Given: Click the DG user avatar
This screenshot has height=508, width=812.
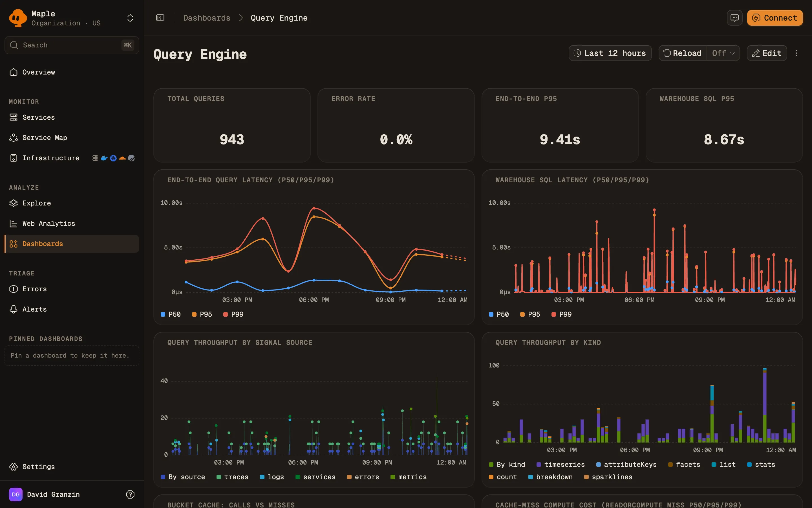Looking at the screenshot, I should [x=16, y=494].
